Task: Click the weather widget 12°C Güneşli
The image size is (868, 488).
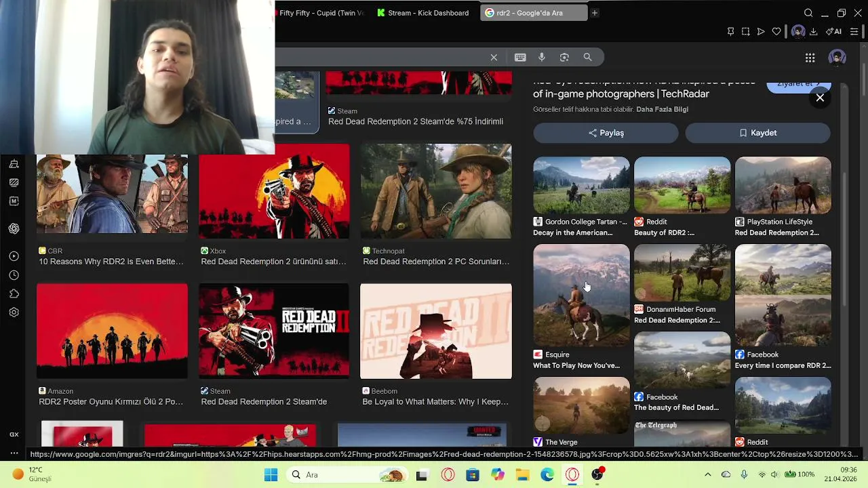Action: tap(33, 474)
